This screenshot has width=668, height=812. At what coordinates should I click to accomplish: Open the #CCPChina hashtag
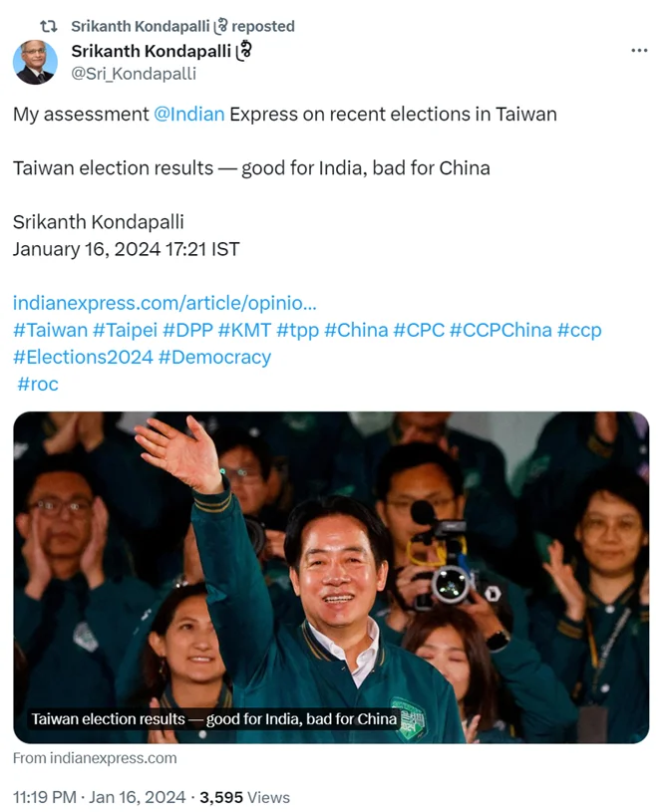pyautogui.click(x=501, y=330)
